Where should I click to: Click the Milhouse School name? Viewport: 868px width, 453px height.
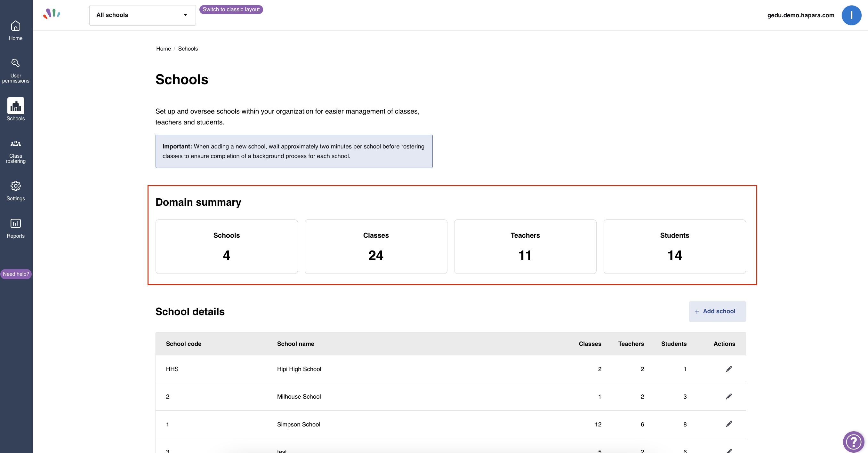299,397
